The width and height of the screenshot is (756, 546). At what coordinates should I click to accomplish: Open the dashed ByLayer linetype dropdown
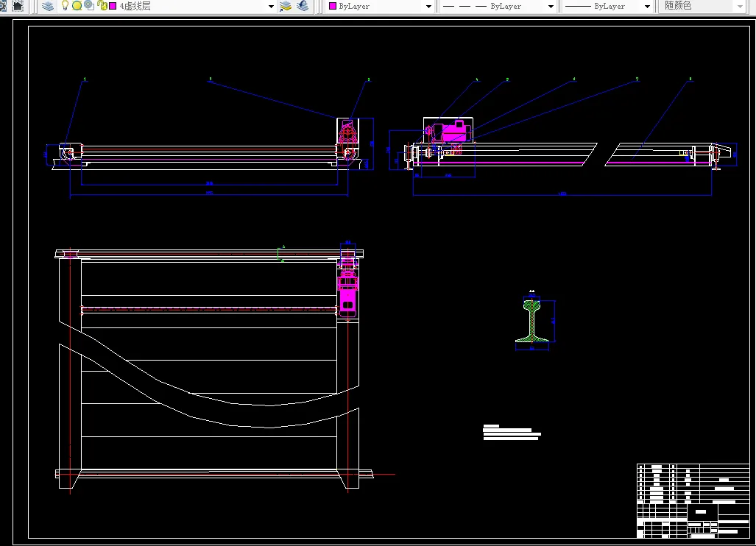[551, 7]
